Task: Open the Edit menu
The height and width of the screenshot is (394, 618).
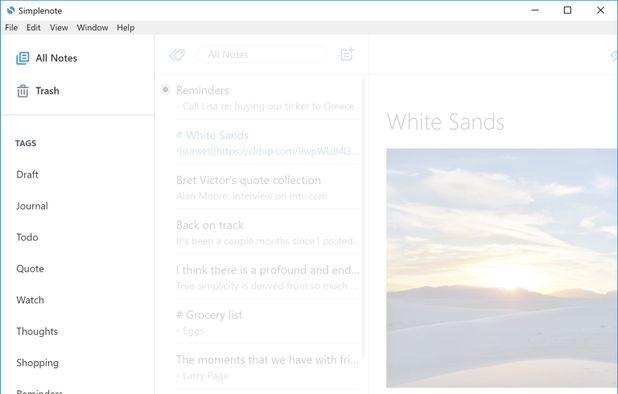Action: [34, 28]
